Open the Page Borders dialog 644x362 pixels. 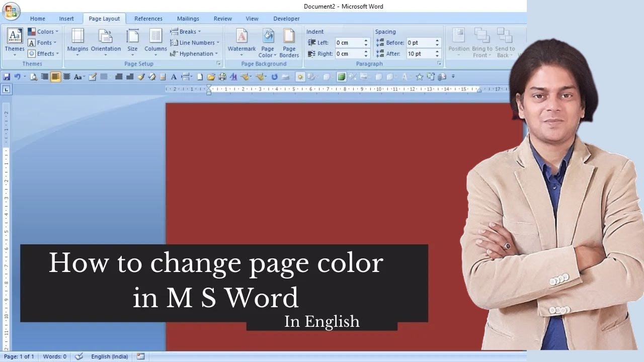click(289, 42)
